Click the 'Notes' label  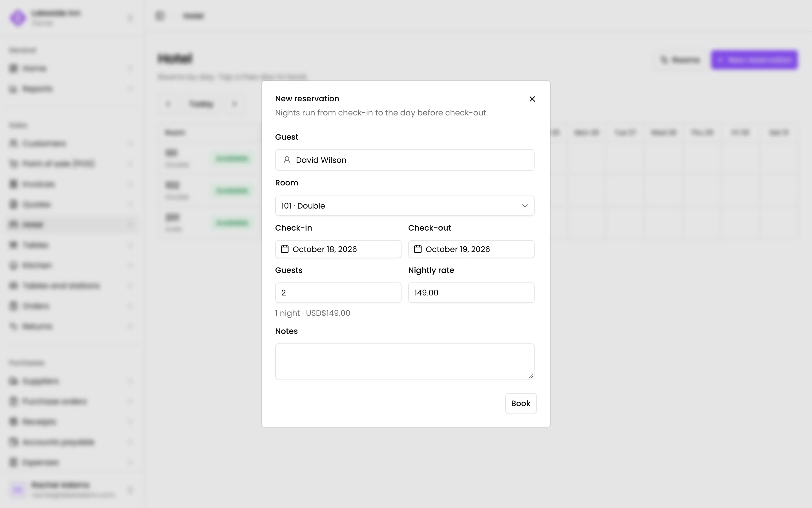[x=286, y=331]
